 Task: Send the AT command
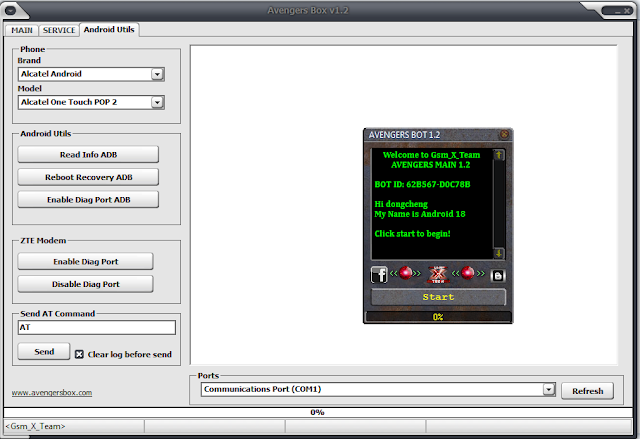[44, 351]
